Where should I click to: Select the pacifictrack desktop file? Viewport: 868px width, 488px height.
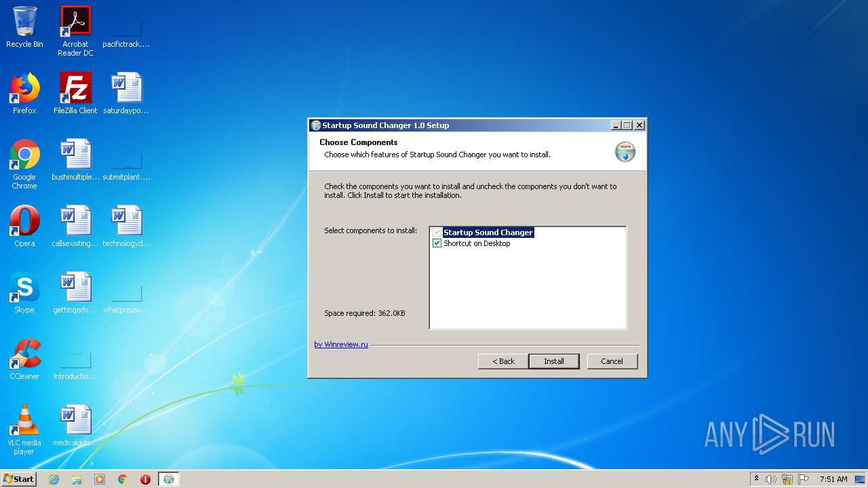[126, 31]
